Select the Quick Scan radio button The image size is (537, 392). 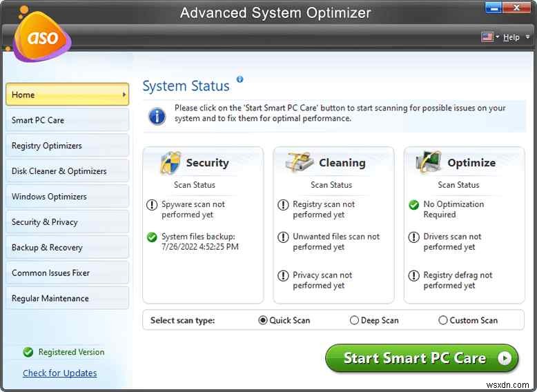click(x=263, y=320)
